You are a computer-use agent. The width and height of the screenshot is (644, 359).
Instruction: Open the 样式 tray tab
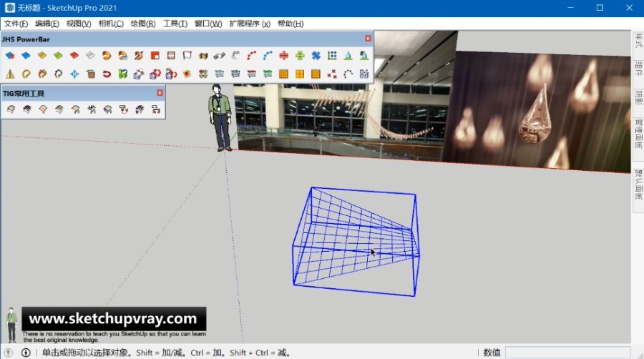pyautogui.click(x=638, y=41)
